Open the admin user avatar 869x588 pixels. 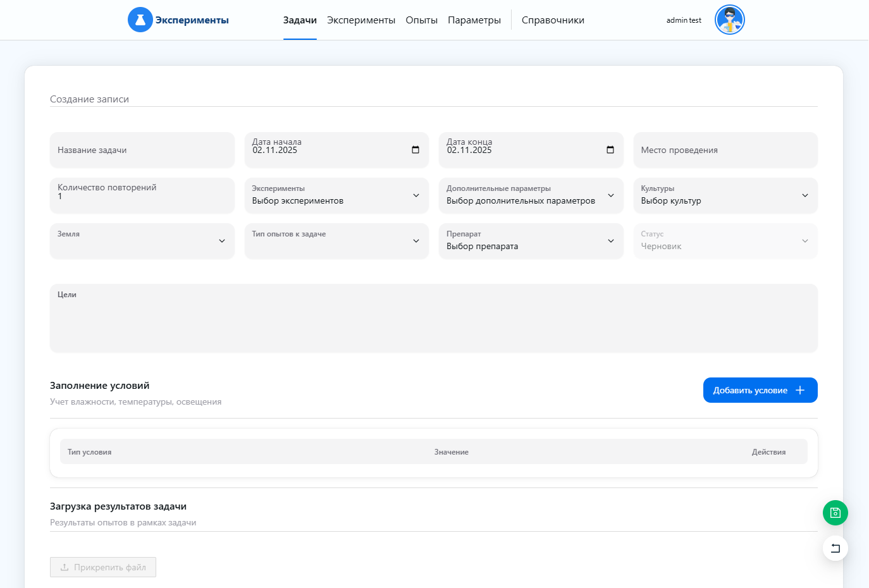click(x=729, y=20)
